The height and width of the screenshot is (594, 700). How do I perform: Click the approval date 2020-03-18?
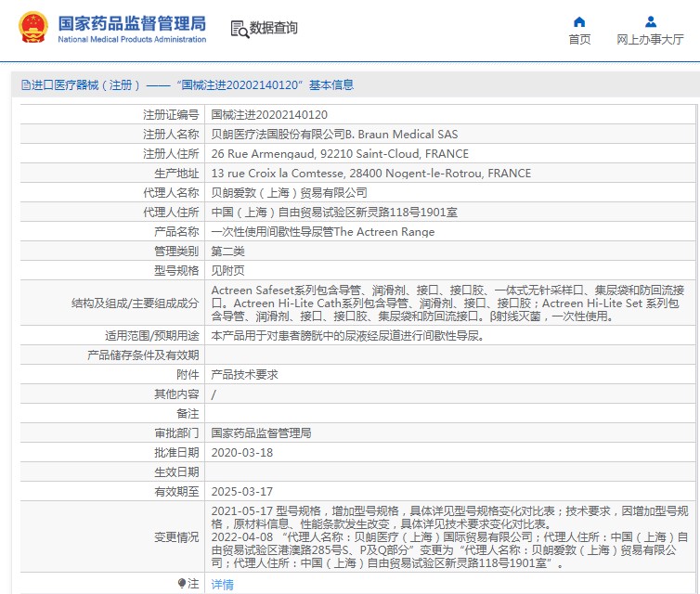pyautogui.click(x=242, y=453)
